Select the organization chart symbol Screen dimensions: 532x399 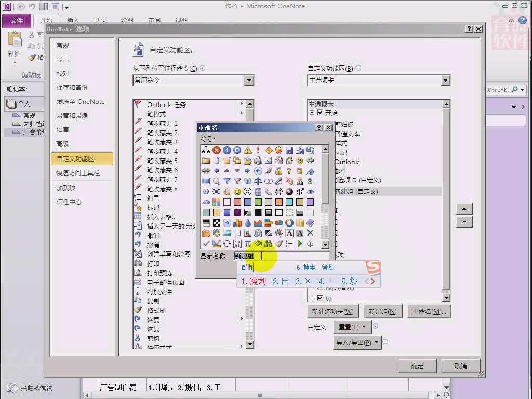point(206,150)
